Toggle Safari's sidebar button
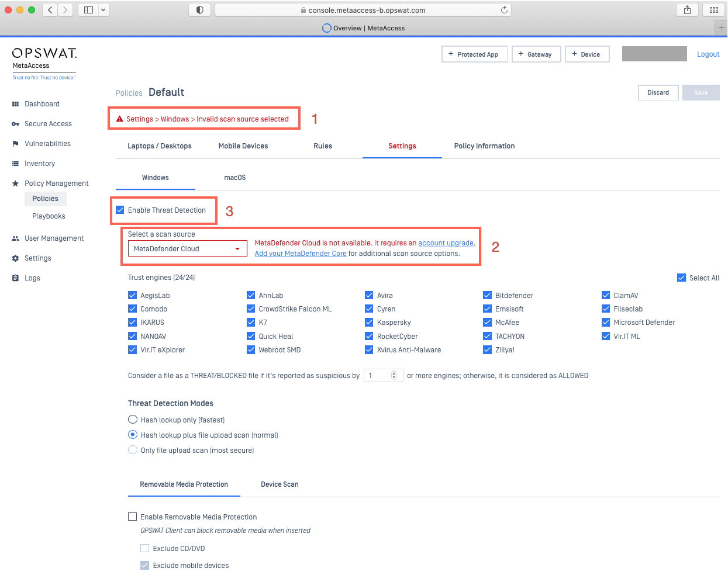Image resolution: width=728 pixels, height=582 pixels. (x=88, y=10)
